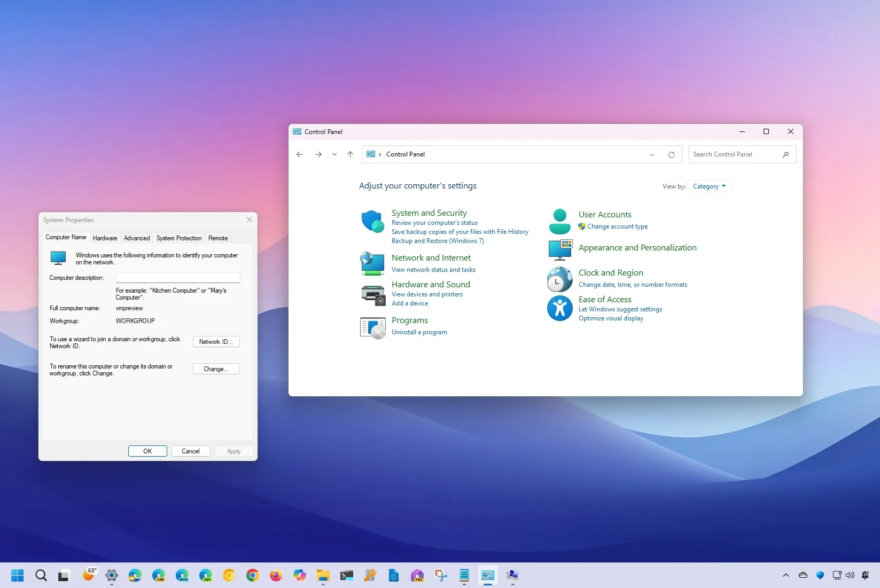
Task: Launch Copilot from the taskbar
Action: (300, 575)
